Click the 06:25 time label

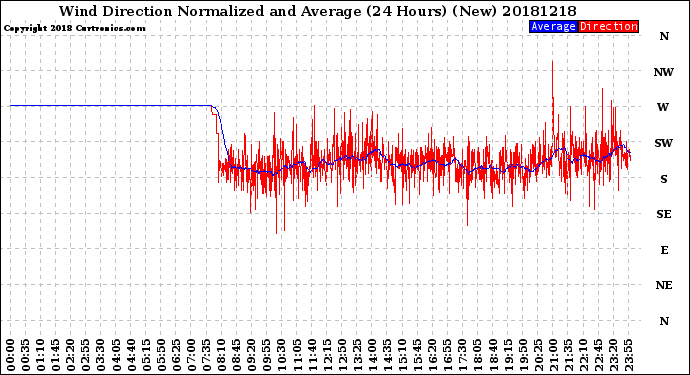177,355
